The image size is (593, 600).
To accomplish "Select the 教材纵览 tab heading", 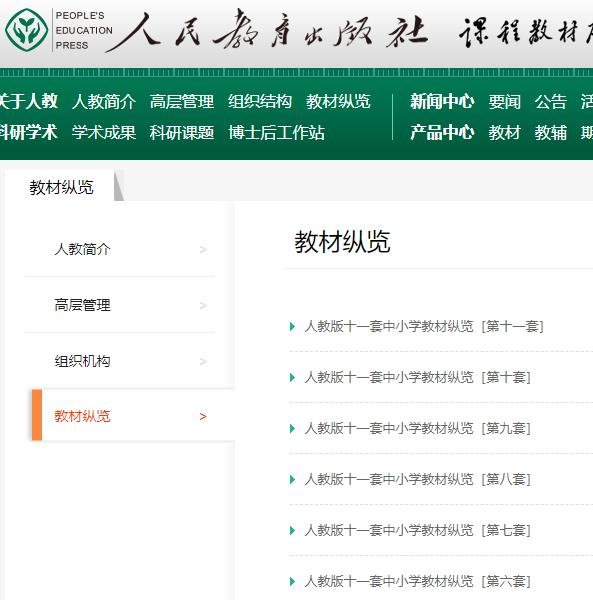I will [61, 188].
